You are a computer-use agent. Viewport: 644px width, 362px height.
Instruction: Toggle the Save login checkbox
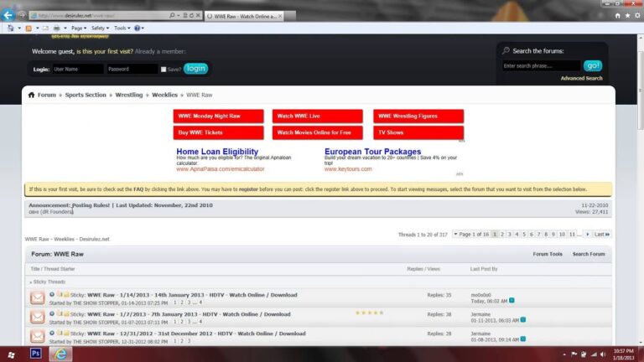tap(164, 70)
